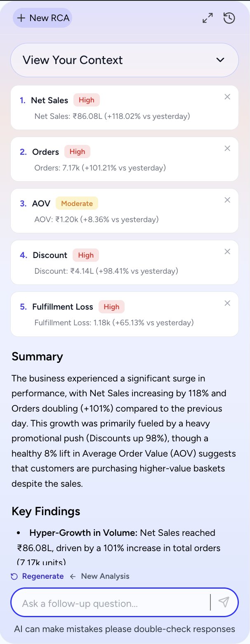The width and height of the screenshot is (250, 644).
Task: Open the history clock icon
Action: 229,18
